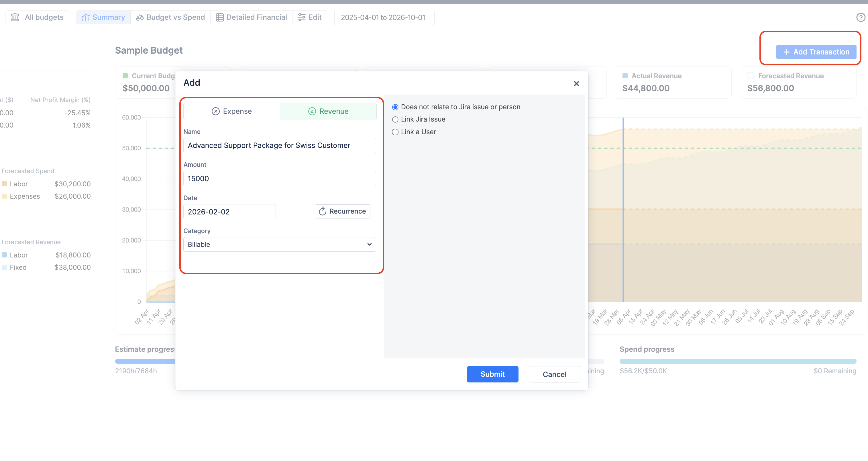Image resolution: width=868 pixels, height=461 pixels.
Task: Click the Recurrence circular arrow icon
Action: (323, 211)
